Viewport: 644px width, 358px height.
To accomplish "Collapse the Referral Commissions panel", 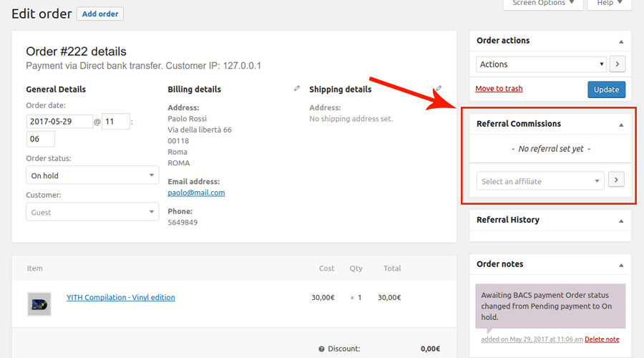I will [620, 125].
